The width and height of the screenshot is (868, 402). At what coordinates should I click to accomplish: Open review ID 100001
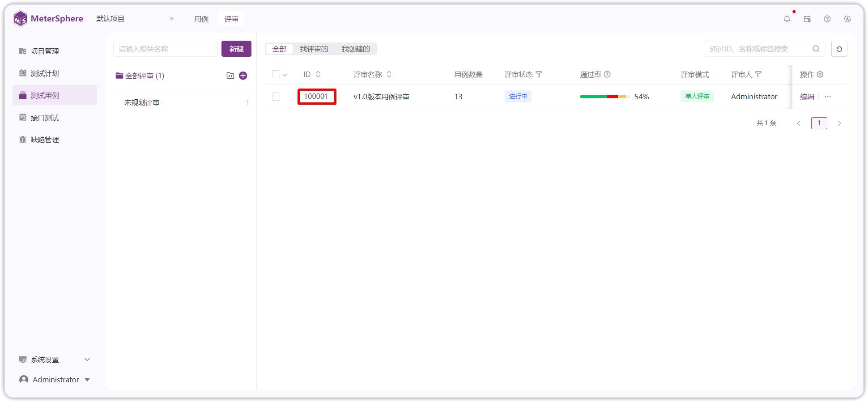pyautogui.click(x=316, y=96)
